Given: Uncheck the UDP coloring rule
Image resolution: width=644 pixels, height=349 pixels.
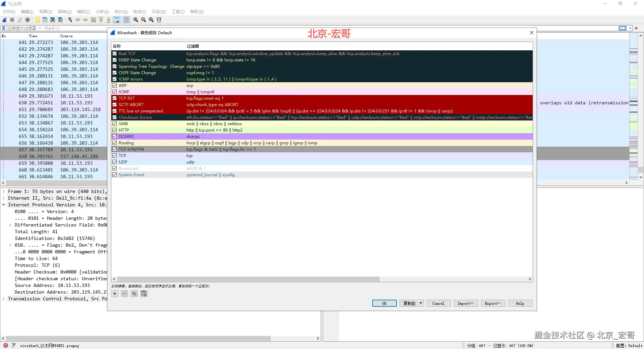Looking at the screenshot, I should point(115,162).
